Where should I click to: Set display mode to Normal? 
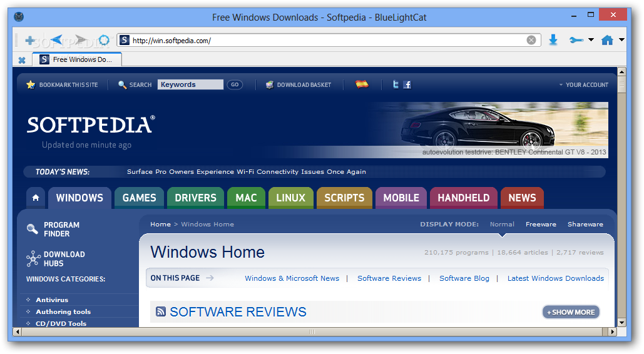[502, 225]
